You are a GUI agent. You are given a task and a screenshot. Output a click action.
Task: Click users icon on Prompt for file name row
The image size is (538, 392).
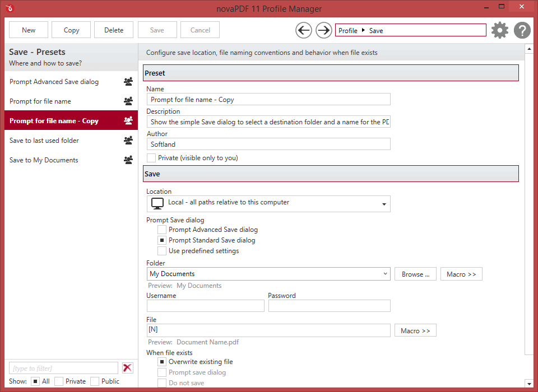128,101
